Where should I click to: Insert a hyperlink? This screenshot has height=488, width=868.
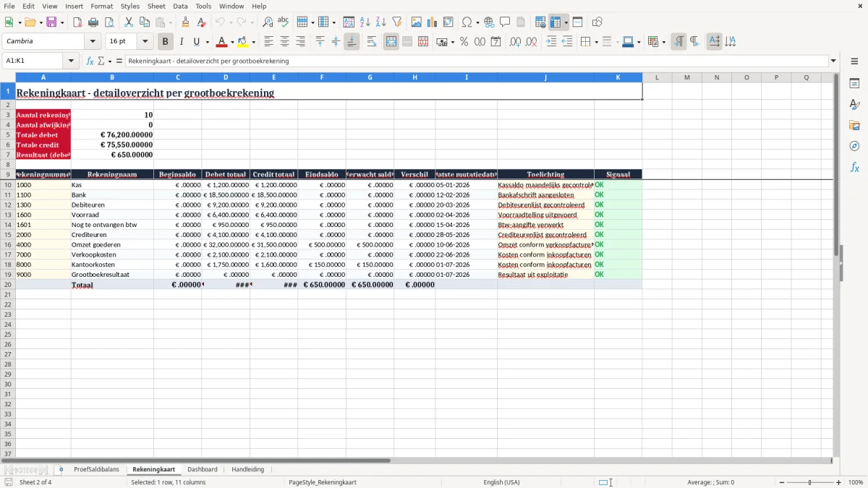(490, 22)
